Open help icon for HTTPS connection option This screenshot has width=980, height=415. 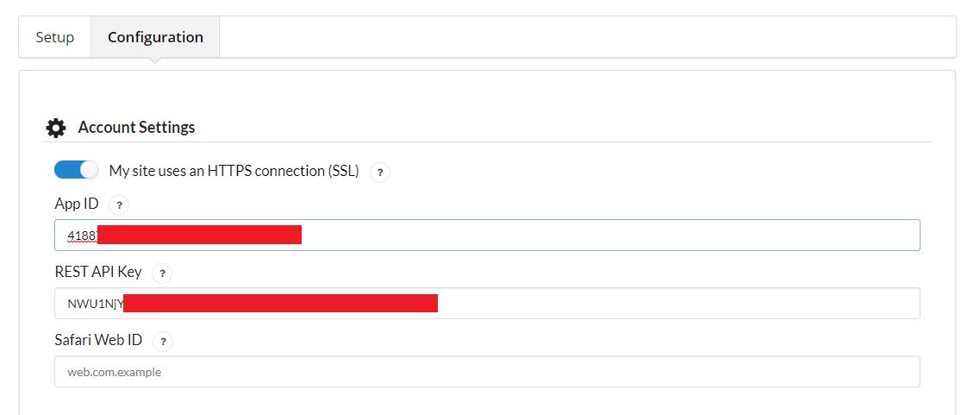(380, 173)
